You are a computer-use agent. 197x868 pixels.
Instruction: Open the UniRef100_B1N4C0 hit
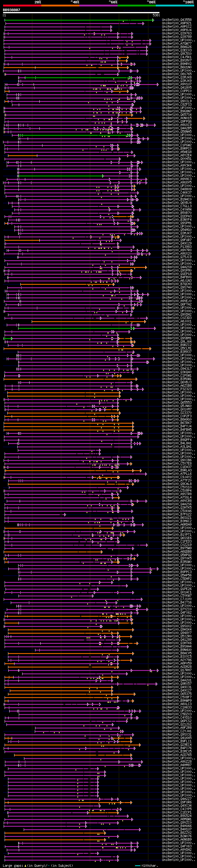[x=177, y=200]
